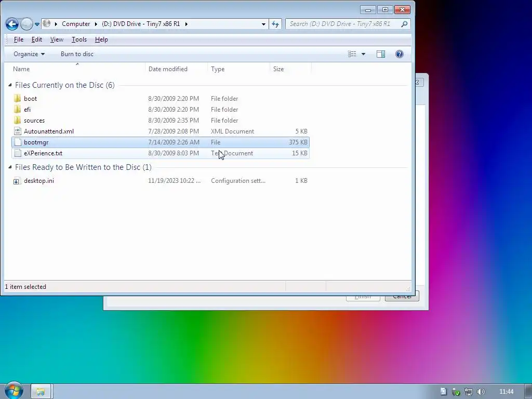Open the Edit menu
The height and width of the screenshot is (399, 532).
click(x=37, y=39)
